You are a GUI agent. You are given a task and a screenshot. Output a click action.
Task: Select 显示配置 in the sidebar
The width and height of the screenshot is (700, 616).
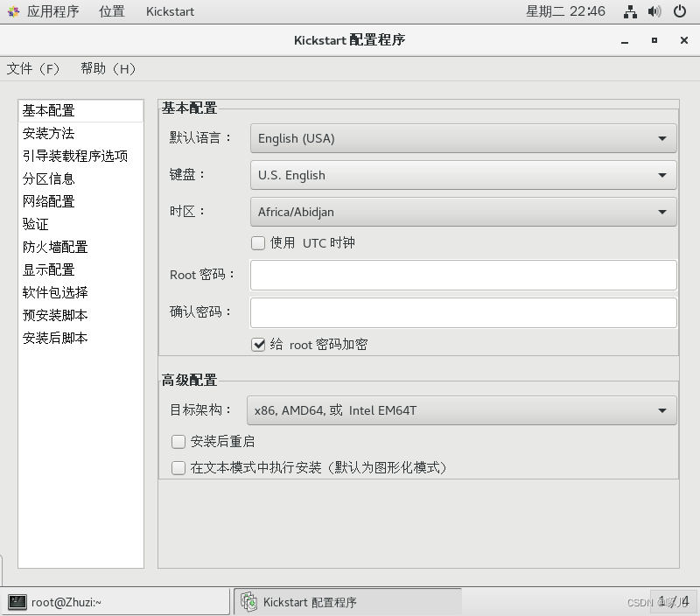point(80,270)
